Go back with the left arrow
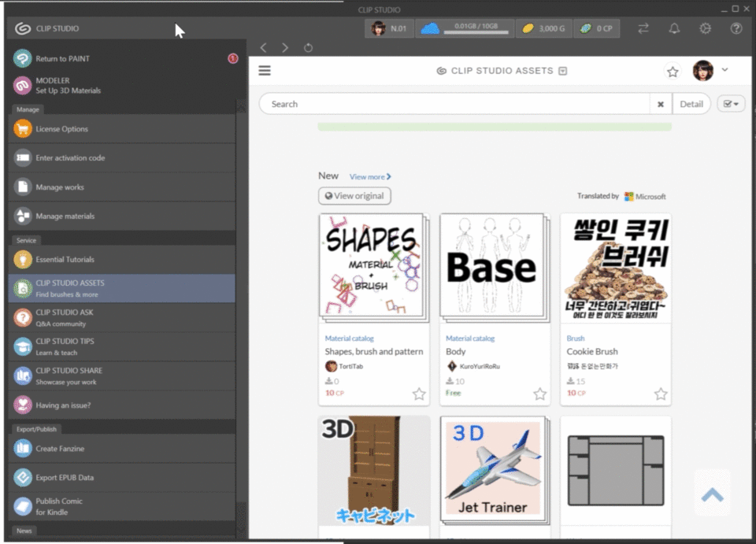 pos(263,48)
